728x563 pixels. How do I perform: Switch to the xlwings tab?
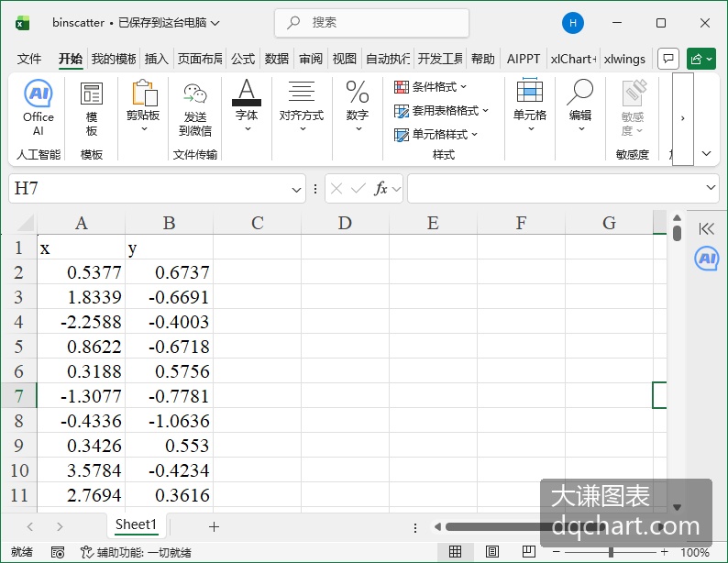(x=624, y=59)
